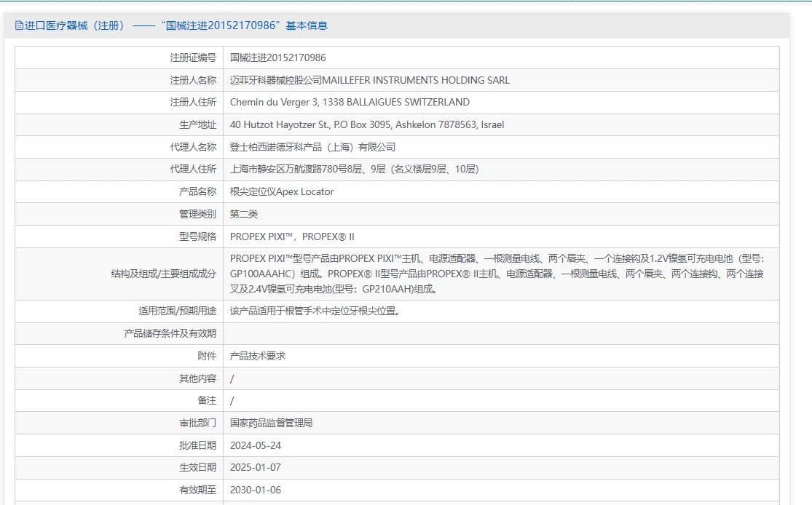
Task: Select the 代理人住所 label cell
Action: click(119, 170)
